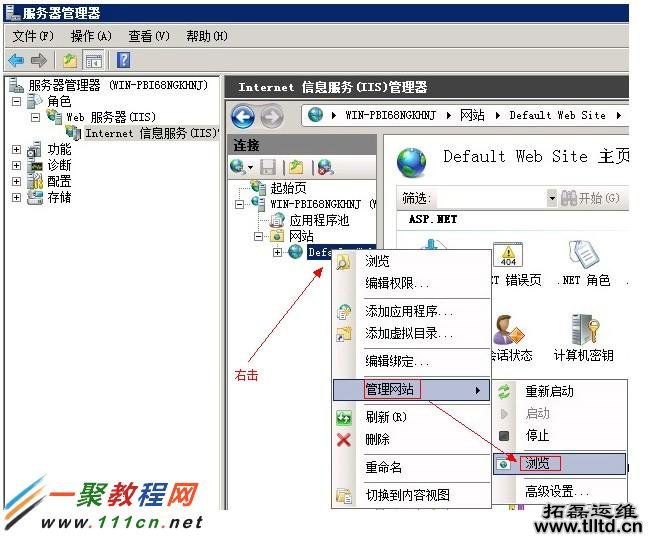Viewport: 648px width, 540px height.
Task: Expand the 诊断 tree node
Action: pyautogui.click(x=16, y=165)
